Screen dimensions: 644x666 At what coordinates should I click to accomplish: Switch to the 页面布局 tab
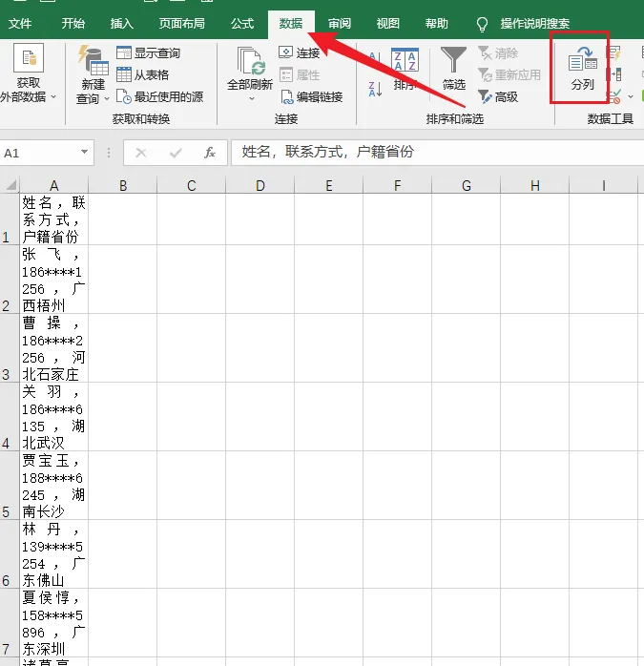click(x=182, y=23)
